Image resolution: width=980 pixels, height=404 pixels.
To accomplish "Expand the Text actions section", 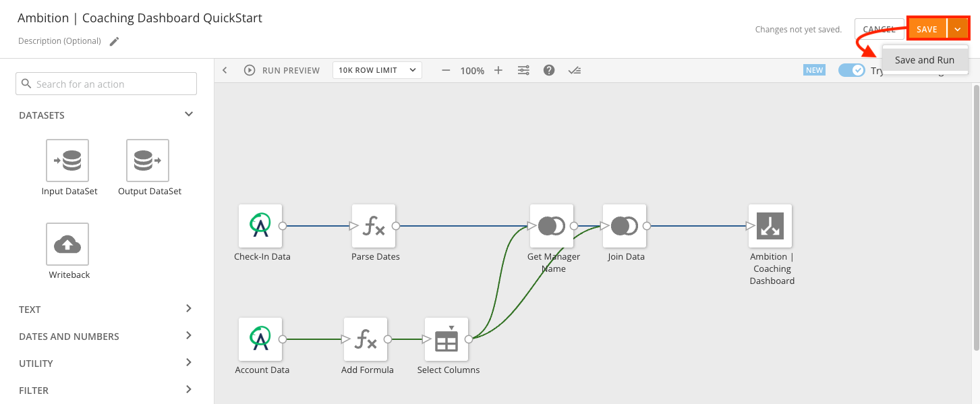I will 189,309.
